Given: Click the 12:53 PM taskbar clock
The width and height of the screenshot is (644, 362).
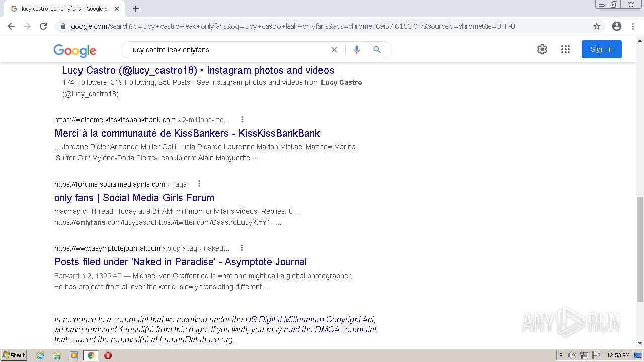Looking at the screenshot, I should (x=618, y=355).
